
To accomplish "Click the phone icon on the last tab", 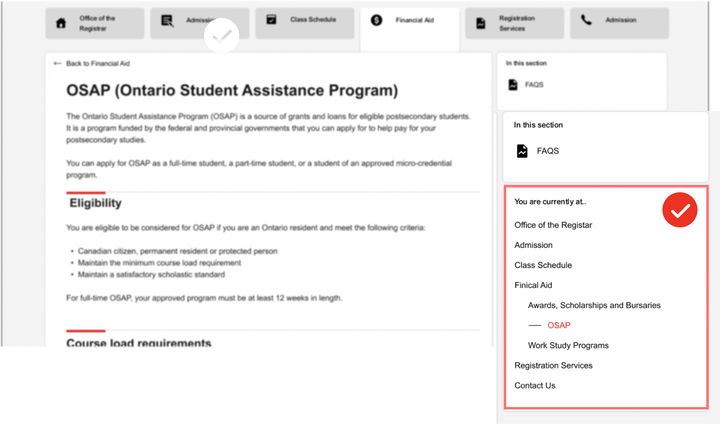I will (x=586, y=20).
